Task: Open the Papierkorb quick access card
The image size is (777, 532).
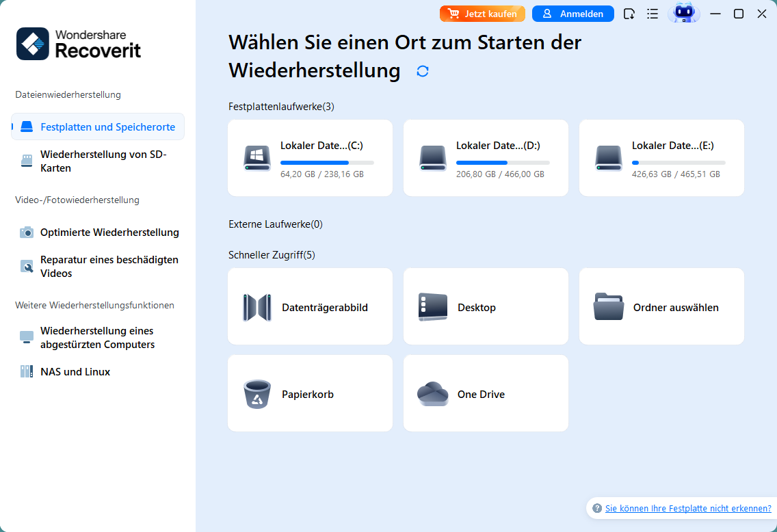Action: [311, 393]
